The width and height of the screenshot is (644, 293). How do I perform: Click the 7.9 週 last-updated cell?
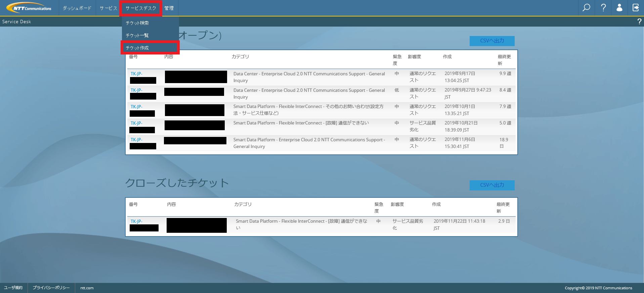[x=505, y=106]
